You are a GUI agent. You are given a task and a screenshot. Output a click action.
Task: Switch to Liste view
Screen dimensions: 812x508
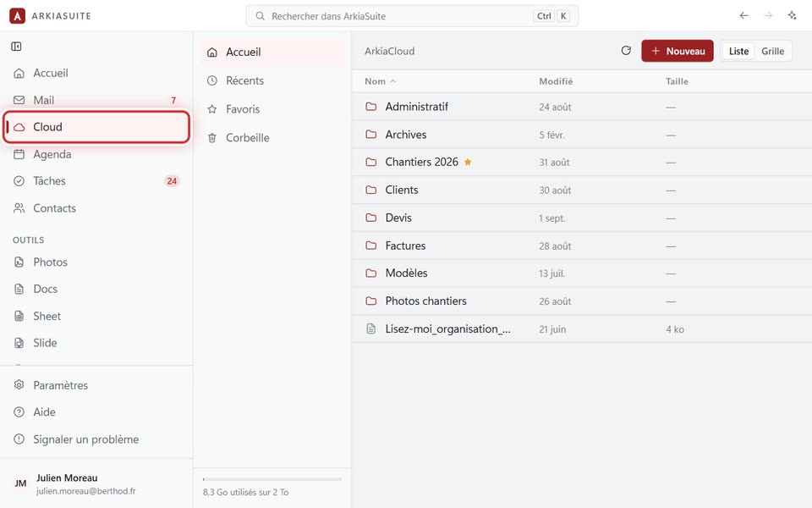738,51
